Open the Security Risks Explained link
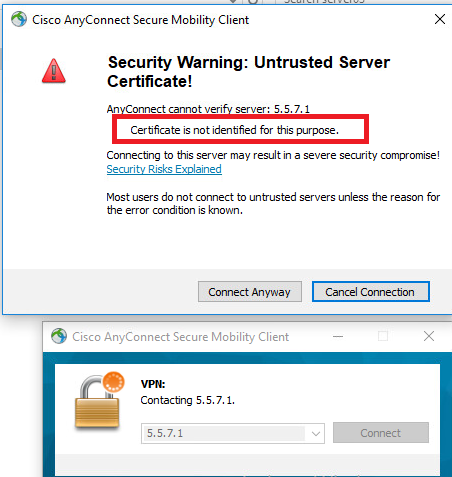Image resolution: width=452 pixels, height=477 pixels. click(x=164, y=169)
